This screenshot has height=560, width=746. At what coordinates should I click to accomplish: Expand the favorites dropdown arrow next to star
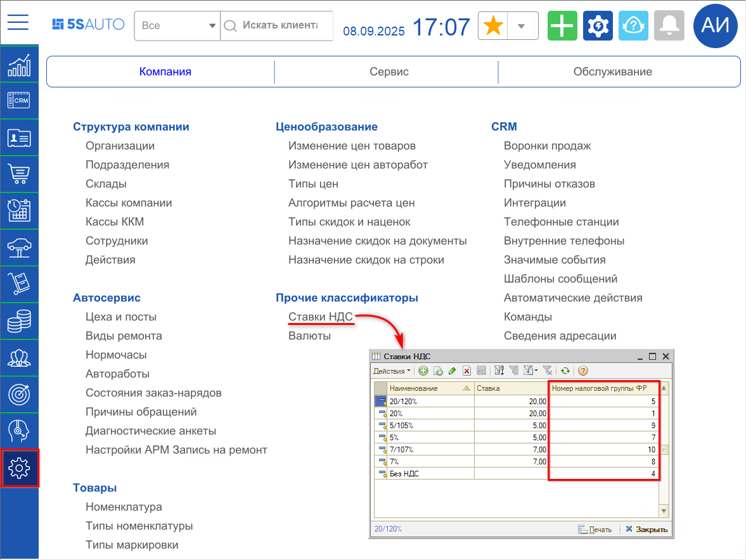click(x=521, y=26)
